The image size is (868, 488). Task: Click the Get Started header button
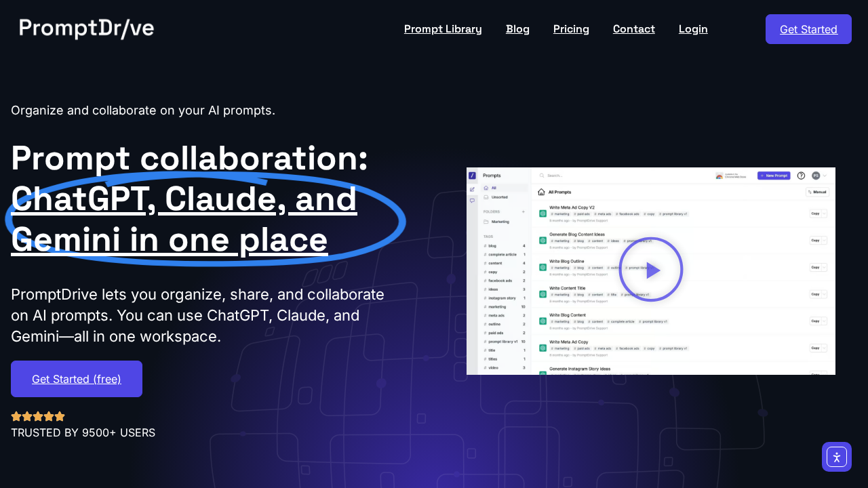[x=808, y=29]
